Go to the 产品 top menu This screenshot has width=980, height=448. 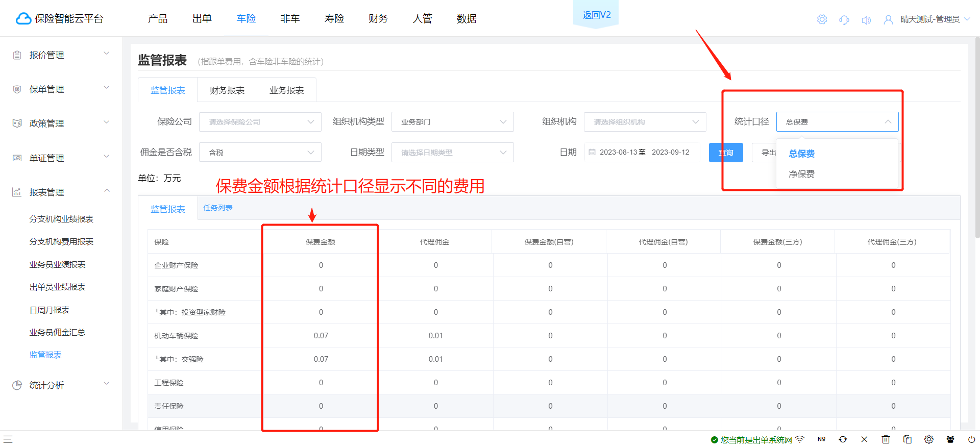(x=158, y=19)
